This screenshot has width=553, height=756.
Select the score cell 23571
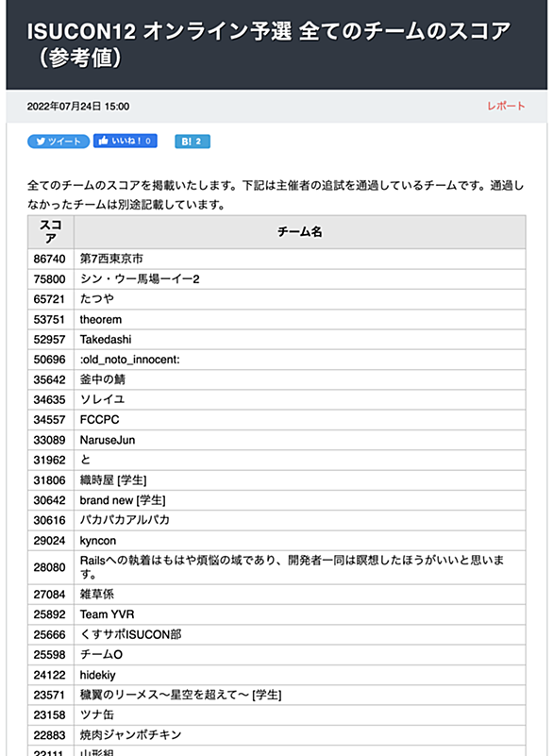pyautogui.click(x=51, y=696)
